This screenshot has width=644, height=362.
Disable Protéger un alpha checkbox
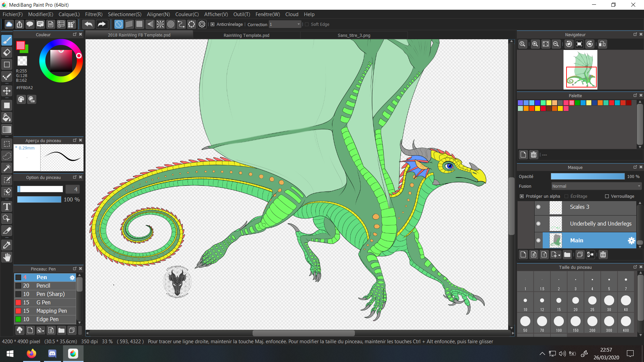click(x=522, y=196)
